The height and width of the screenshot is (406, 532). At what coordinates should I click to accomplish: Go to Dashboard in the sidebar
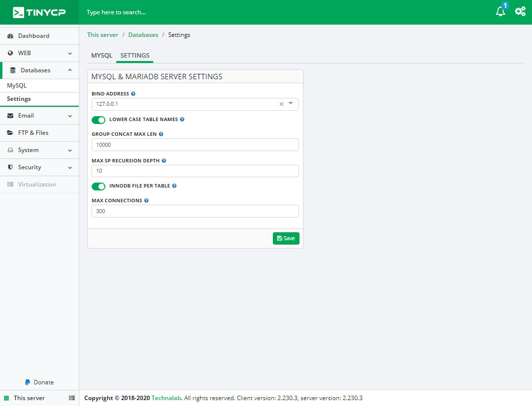[39, 36]
